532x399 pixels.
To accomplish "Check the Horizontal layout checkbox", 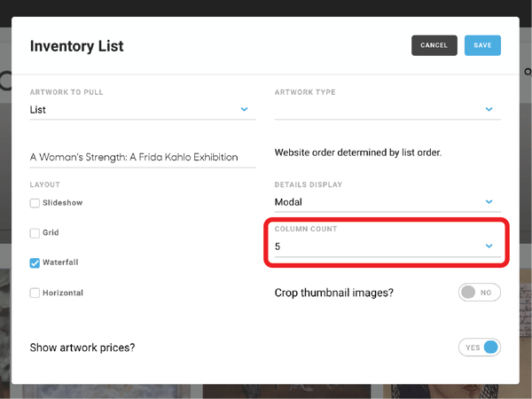I will [x=35, y=293].
